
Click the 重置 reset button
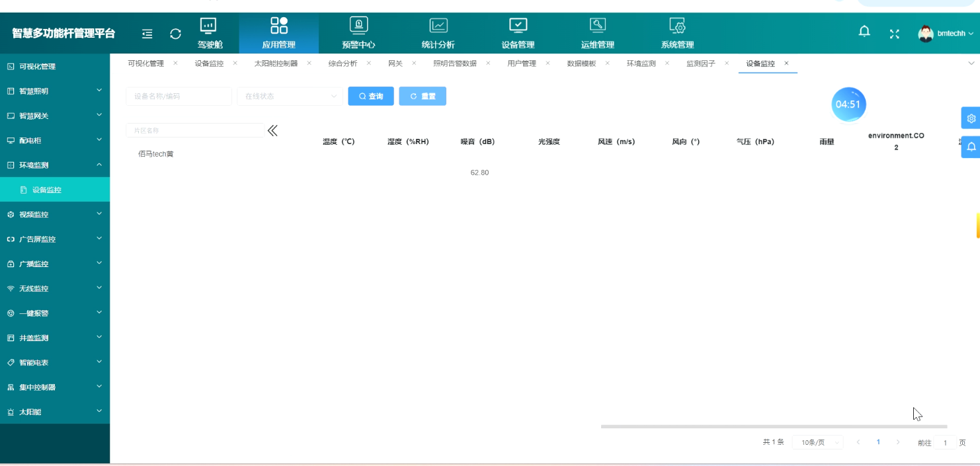point(423,97)
